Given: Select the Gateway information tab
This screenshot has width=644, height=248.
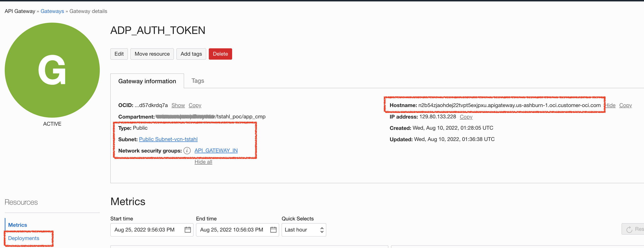Looking at the screenshot, I should click(147, 81).
